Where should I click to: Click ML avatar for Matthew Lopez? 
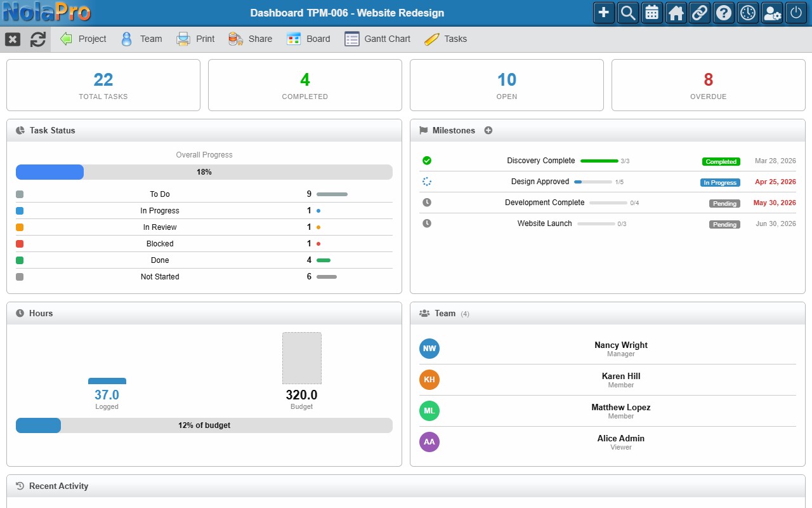[429, 411]
